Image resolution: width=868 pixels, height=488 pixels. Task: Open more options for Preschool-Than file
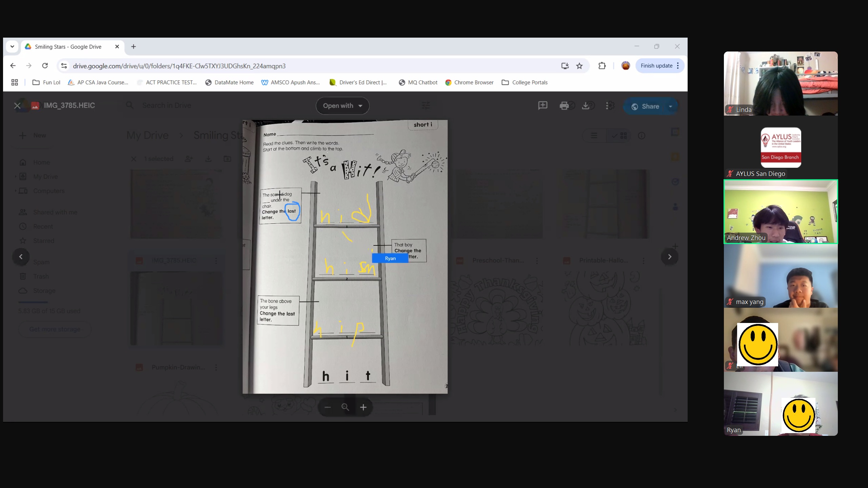[x=537, y=261]
